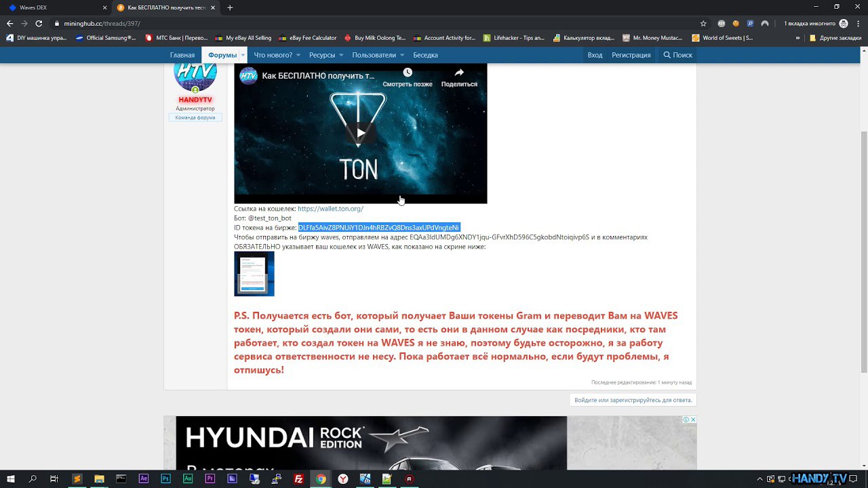Open Premiere Pro from the taskbar
868x488 pixels.
pos(210,479)
